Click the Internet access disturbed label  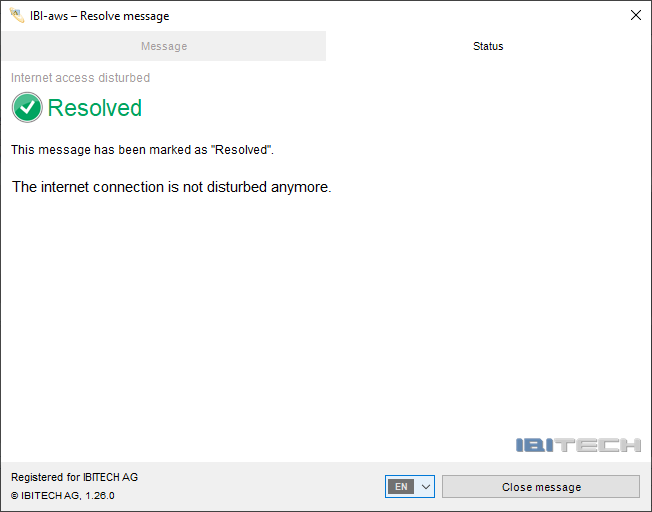point(81,78)
